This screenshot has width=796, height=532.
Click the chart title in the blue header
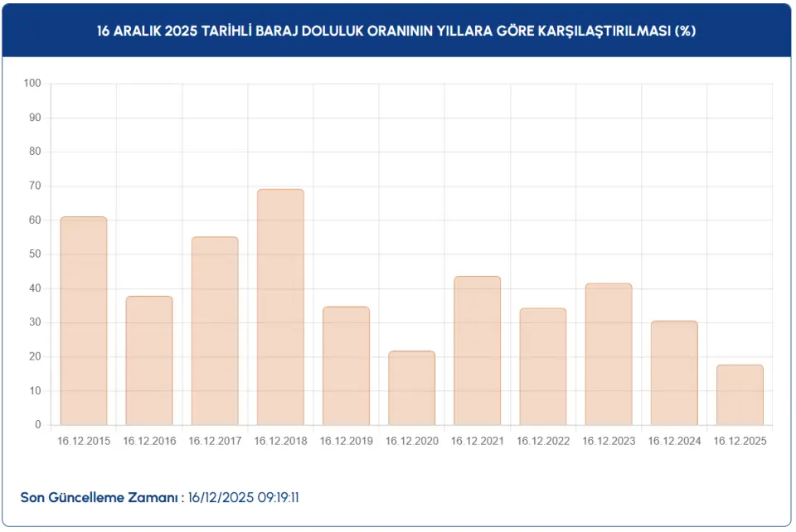click(396, 31)
